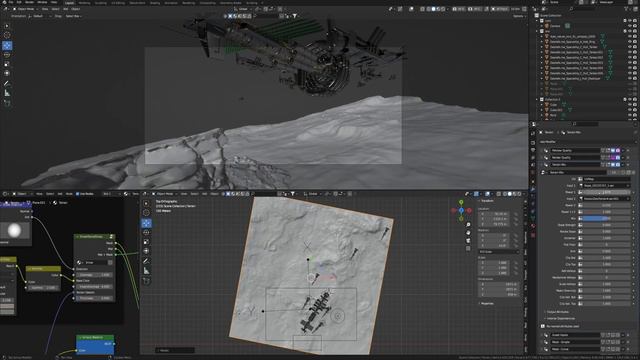640x360 pixels.
Task: Click Object in top viewport header
Action: pos(76,9)
